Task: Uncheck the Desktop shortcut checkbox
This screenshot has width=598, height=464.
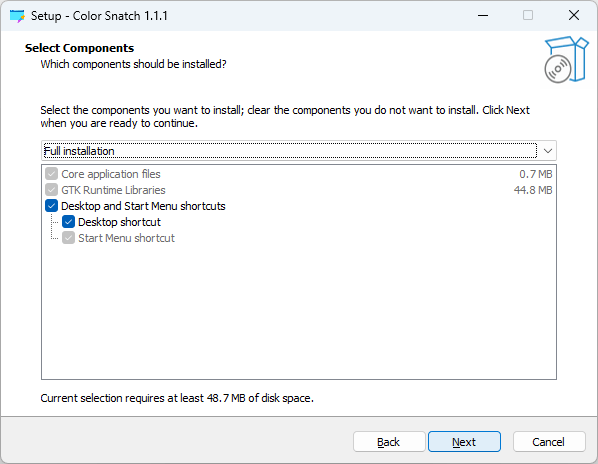Action: [68, 222]
